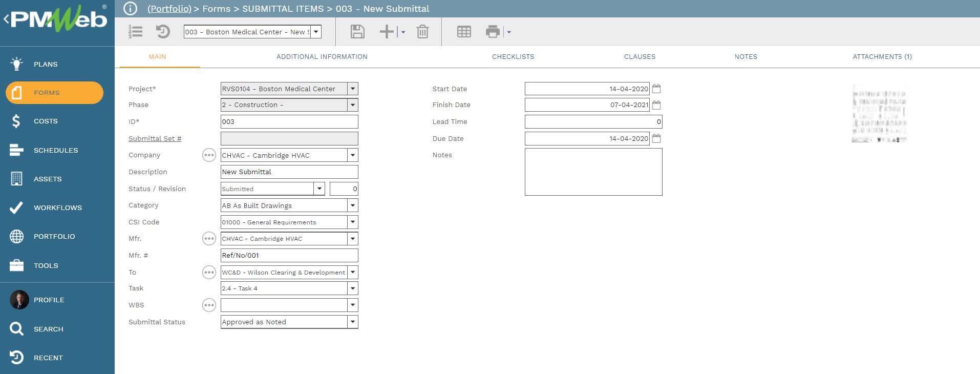Click the attachment preview thumbnail
This screenshot has height=374, width=980.
click(879, 114)
